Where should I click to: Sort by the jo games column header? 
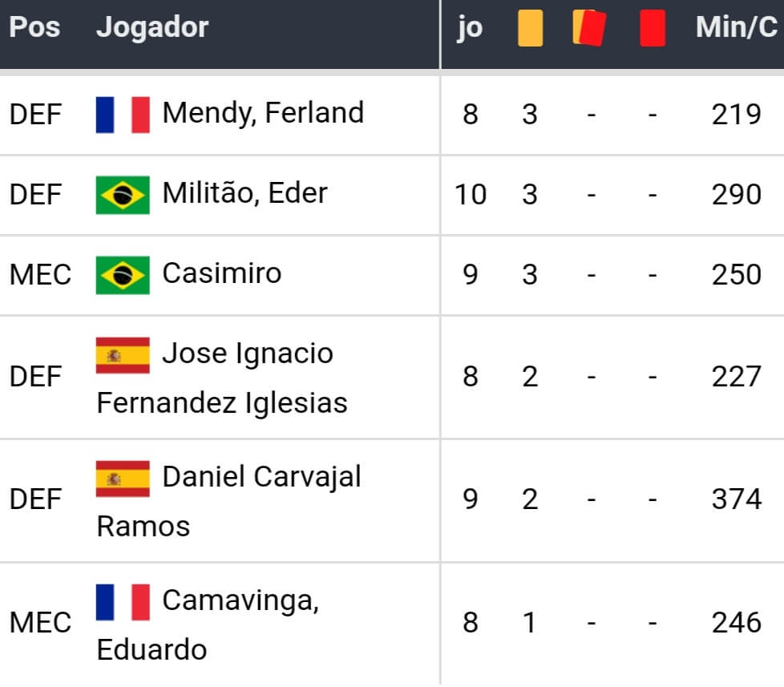click(470, 29)
